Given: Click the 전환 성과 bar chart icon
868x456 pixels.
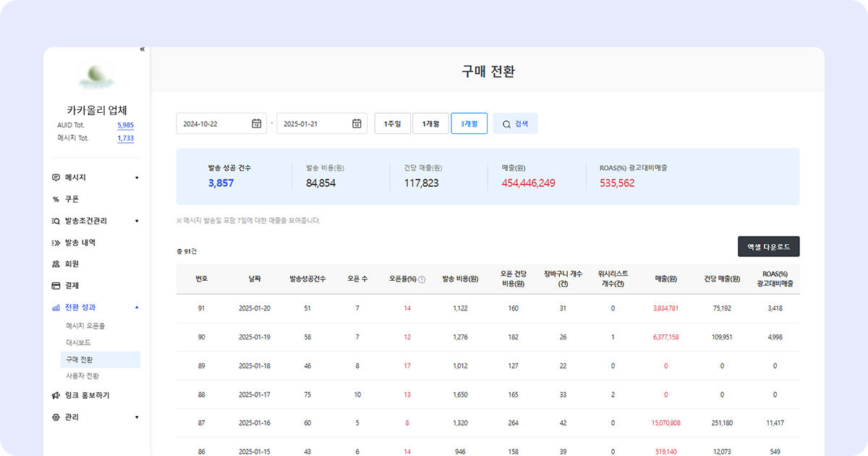Looking at the screenshot, I should (56, 308).
